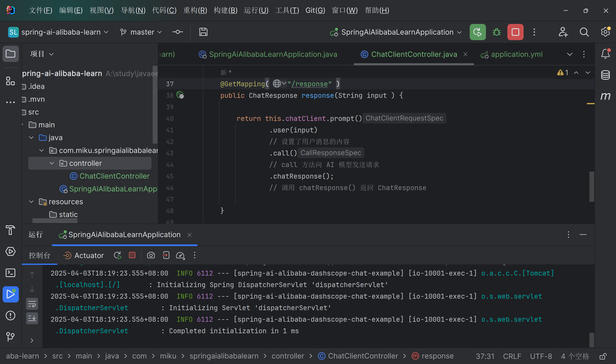The width and height of the screenshot is (616, 364).
Task: Debug SpringAiAlibabaLearnApplication with the bug icon
Action: (x=496, y=32)
